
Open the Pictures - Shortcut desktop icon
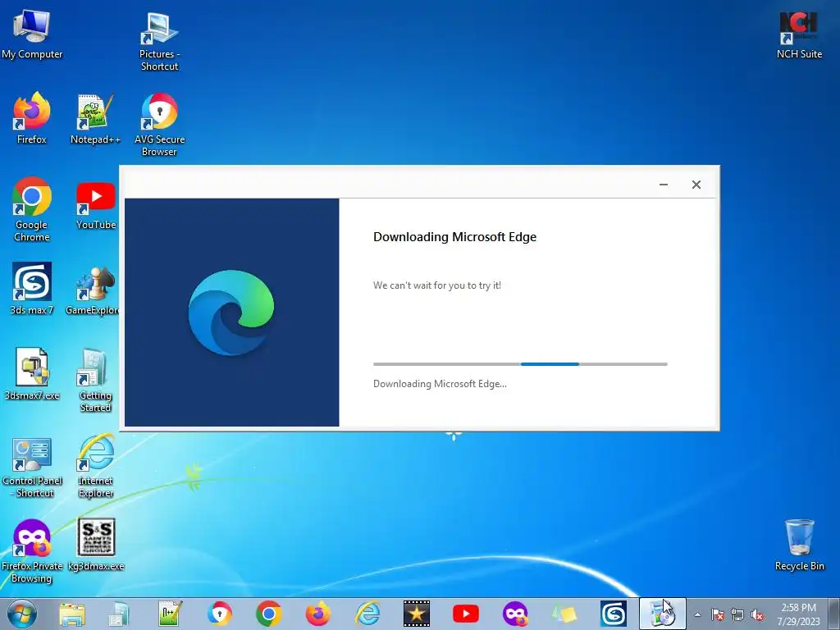click(159, 40)
